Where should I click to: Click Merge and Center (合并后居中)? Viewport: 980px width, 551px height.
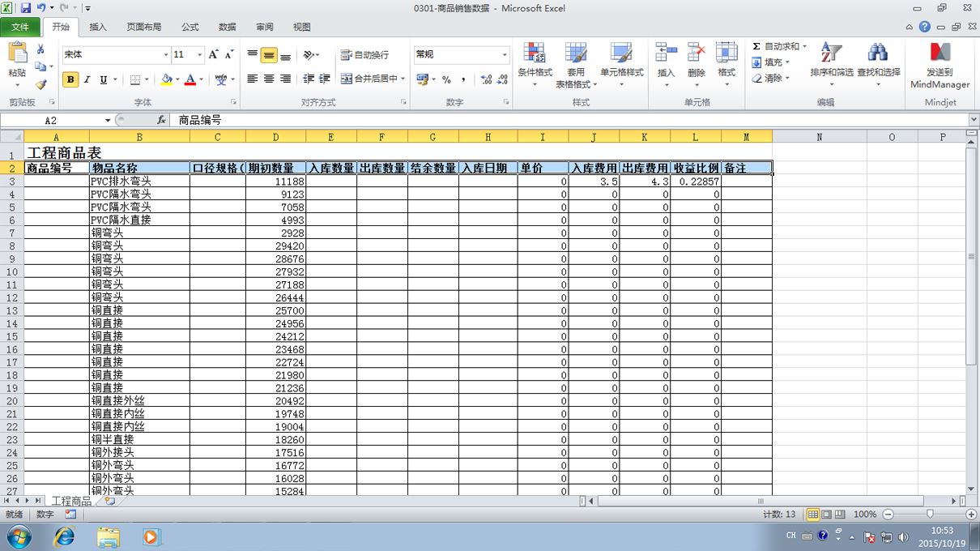click(369, 79)
